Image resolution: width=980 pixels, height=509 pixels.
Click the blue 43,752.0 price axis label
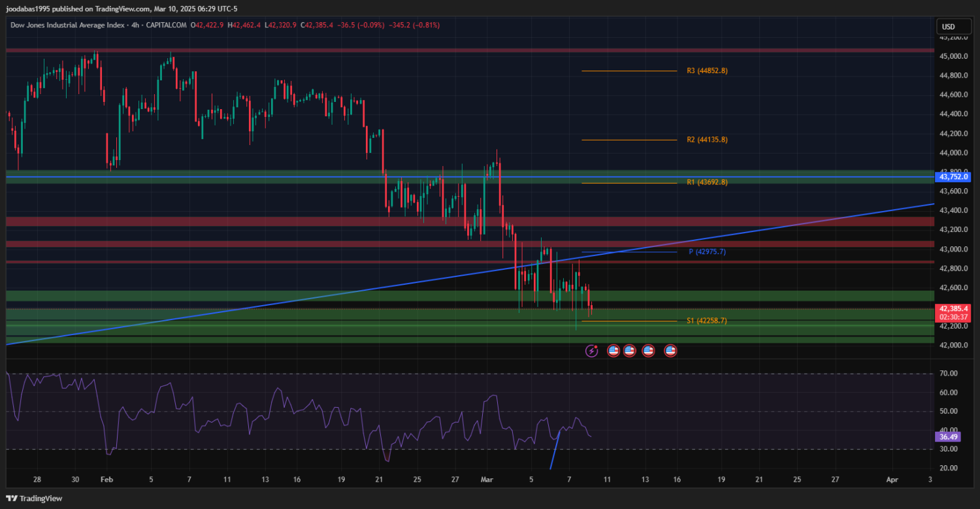(954, 176)
